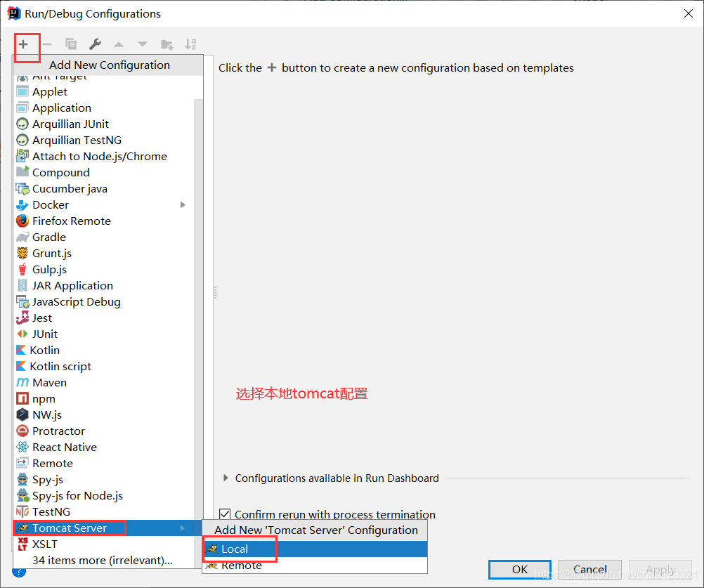Click the OK button
704x588 pixels.
519,570
